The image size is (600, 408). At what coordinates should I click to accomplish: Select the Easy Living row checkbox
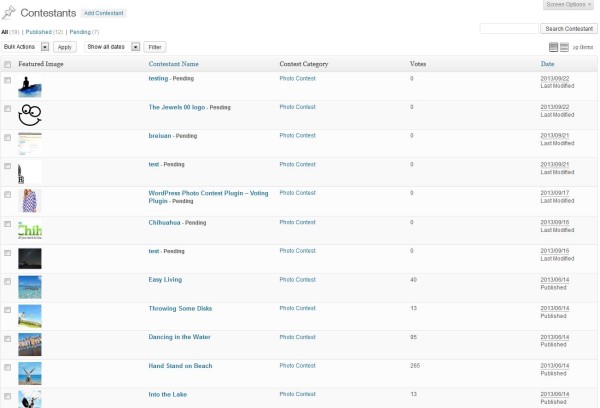coord(8,281)
